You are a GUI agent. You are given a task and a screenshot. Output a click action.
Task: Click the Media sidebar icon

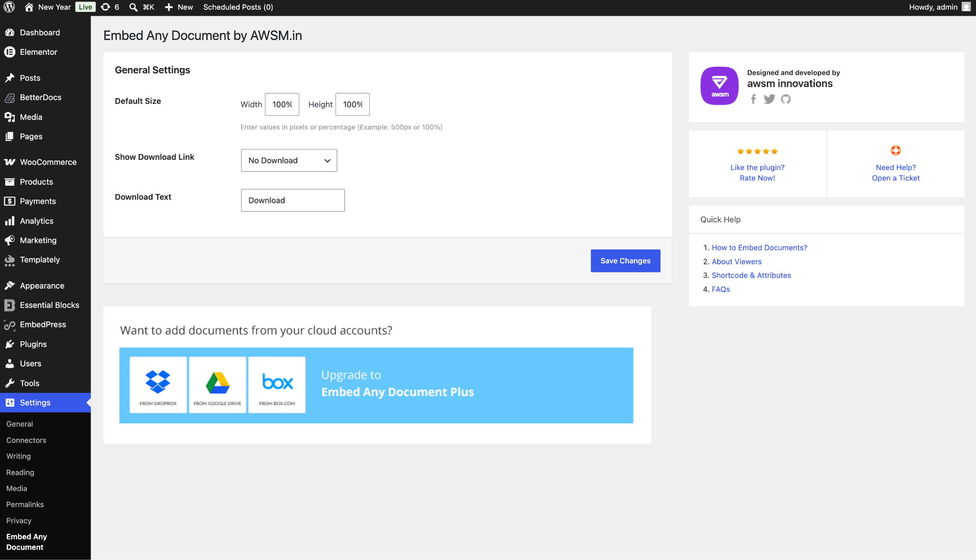pos(10,117)
